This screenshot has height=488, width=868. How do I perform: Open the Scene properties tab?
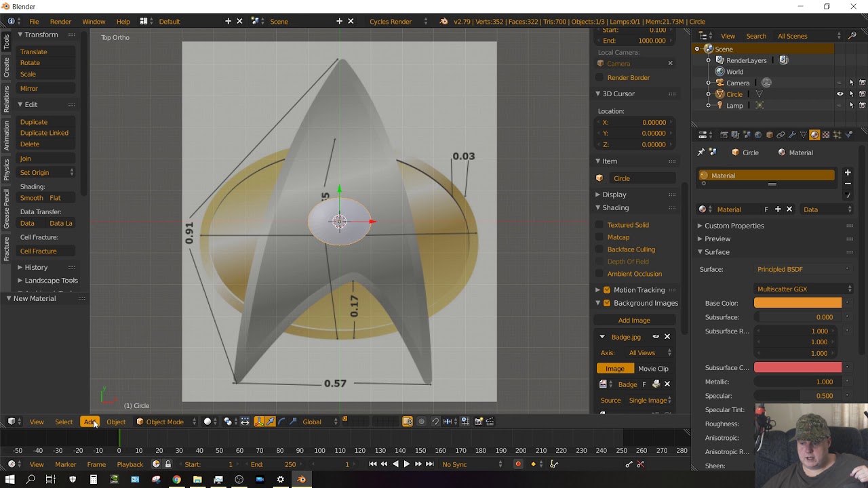pos(747,135)
